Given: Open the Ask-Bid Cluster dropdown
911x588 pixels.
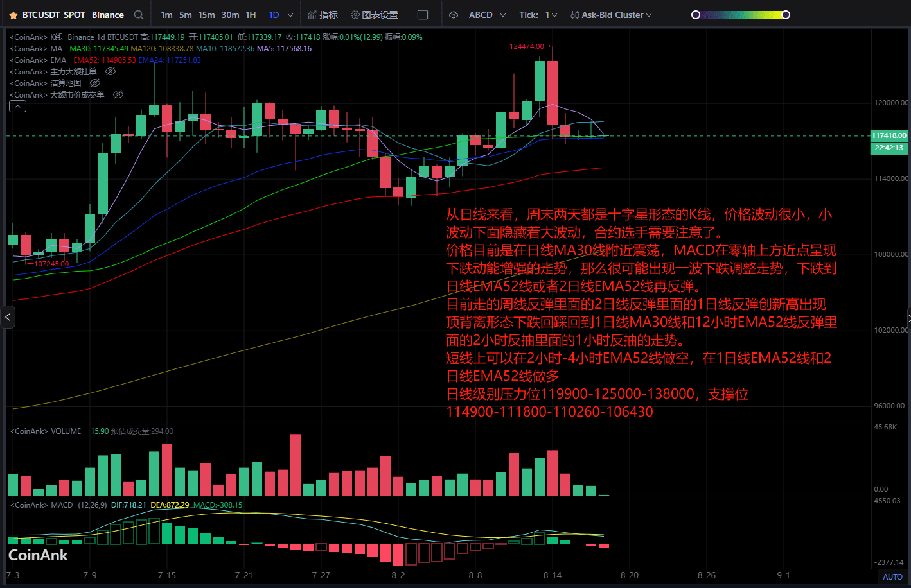Looking at the screenshot, I should point(649,15).
